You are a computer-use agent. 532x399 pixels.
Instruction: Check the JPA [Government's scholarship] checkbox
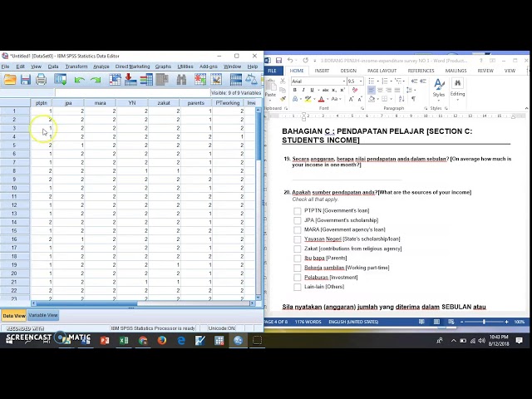point(298,220)
